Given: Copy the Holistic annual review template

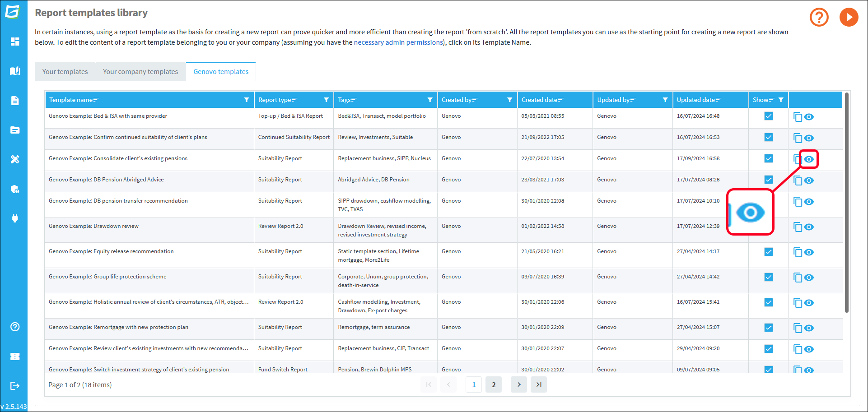Looking at the screenshot, I should (798, 303).
